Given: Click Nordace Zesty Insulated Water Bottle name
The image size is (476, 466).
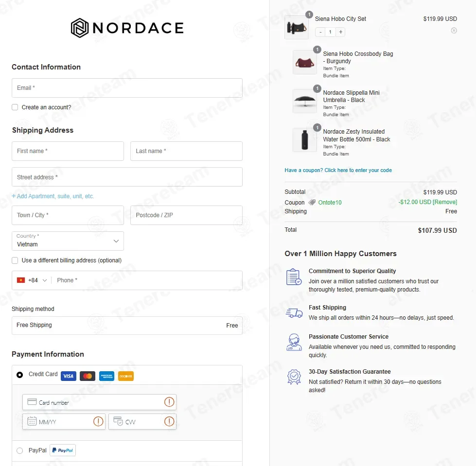Looking at the screenshot, I should click(356, 135).
